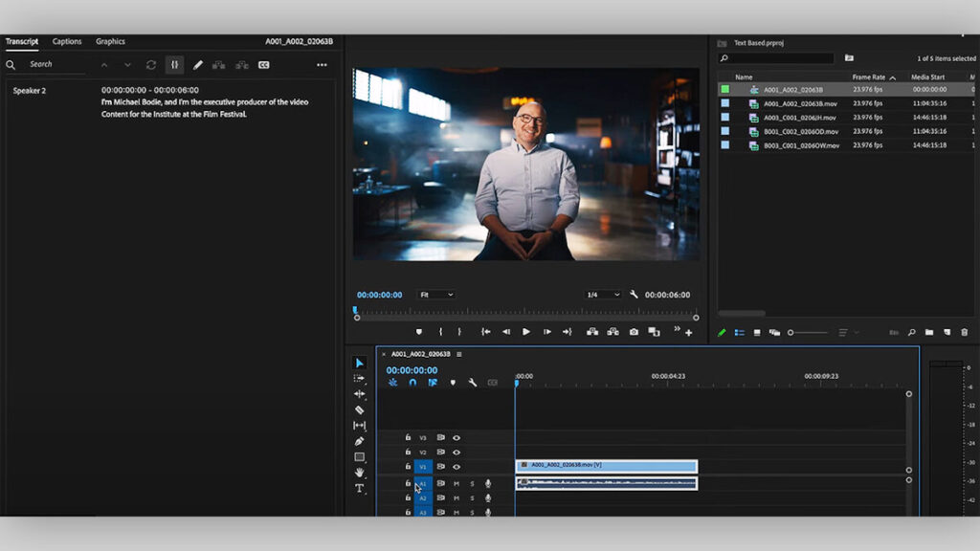Go to Out point button

567,332
